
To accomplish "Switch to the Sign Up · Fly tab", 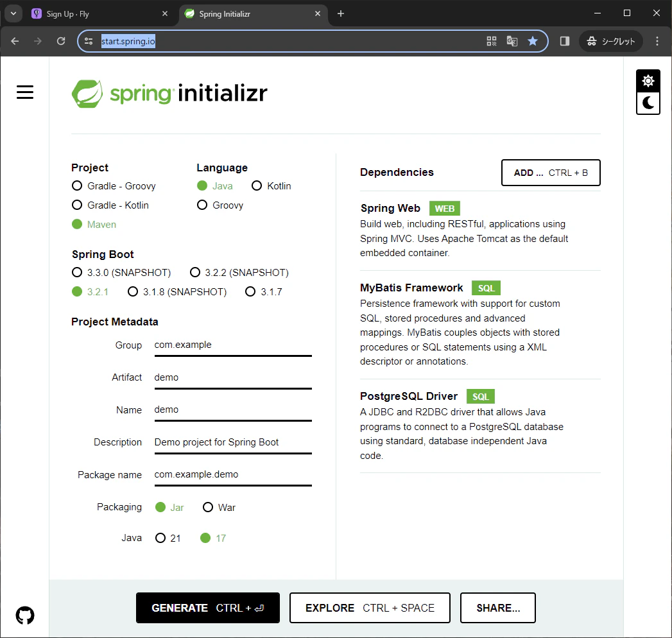I will point(100,13).
